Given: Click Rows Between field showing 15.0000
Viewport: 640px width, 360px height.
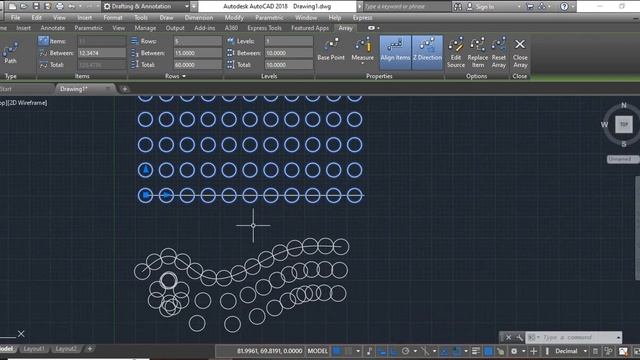Looking at the screenshot, I should pos(198,53).
